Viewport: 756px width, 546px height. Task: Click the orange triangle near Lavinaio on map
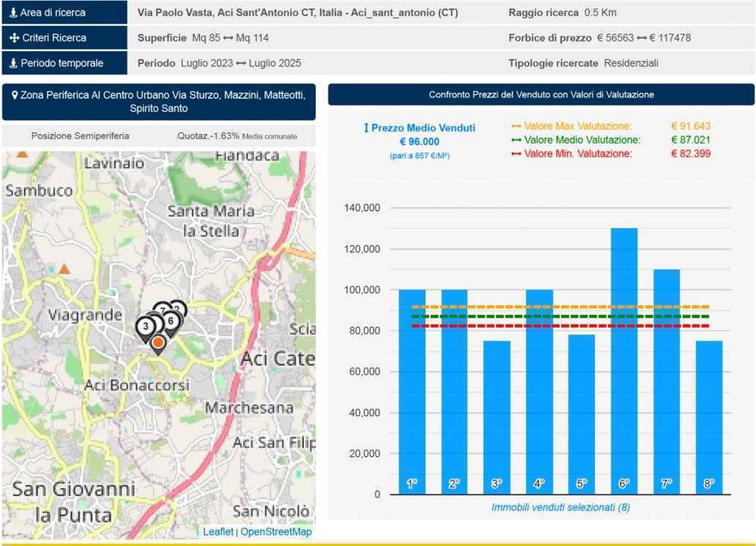22,154
